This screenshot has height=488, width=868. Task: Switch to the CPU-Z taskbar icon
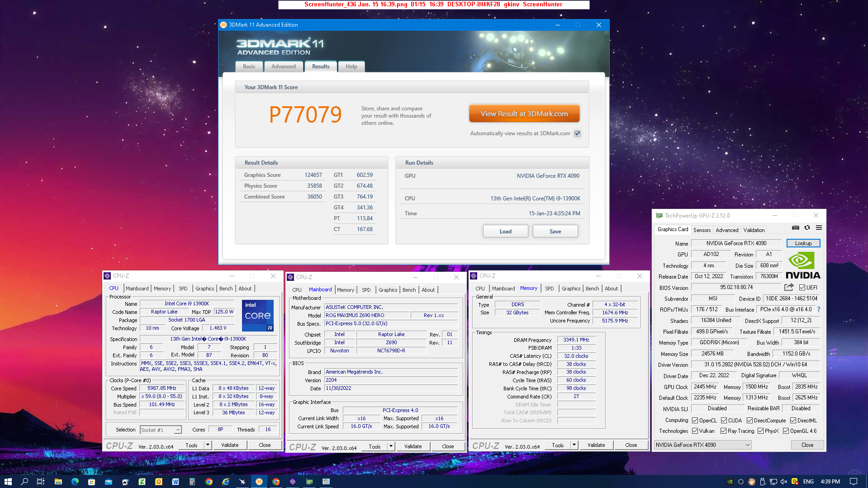pos(293,482)
